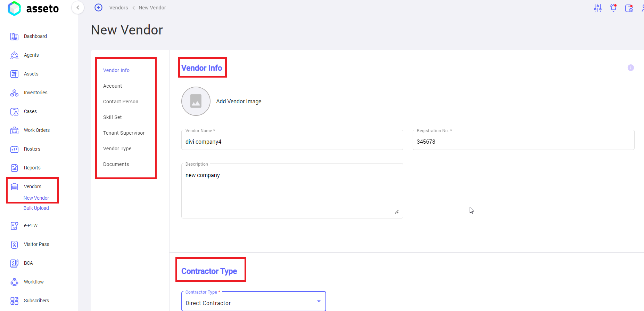644x311 pixels.
Task: Collapse the sidebar with chevron button
Action: pyautogui.click(x=78, y=8)
